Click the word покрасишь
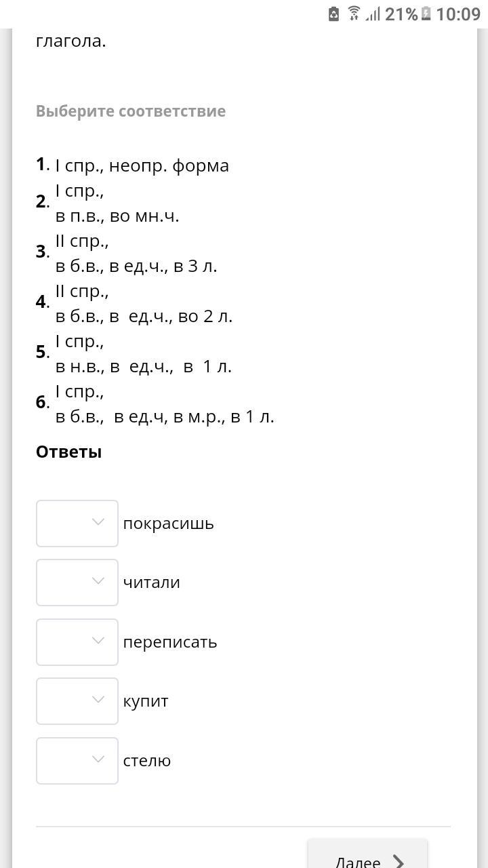The width and height of the screenshot is (488, 868). coord(168,524)
